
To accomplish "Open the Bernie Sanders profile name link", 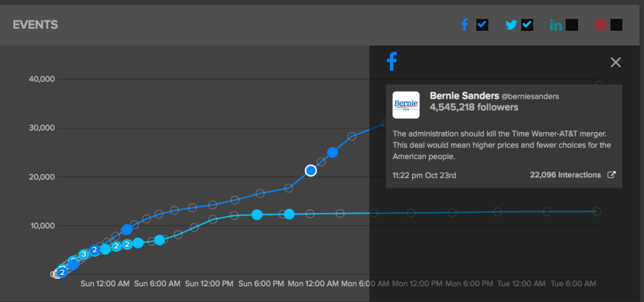I will pos(464,96).
